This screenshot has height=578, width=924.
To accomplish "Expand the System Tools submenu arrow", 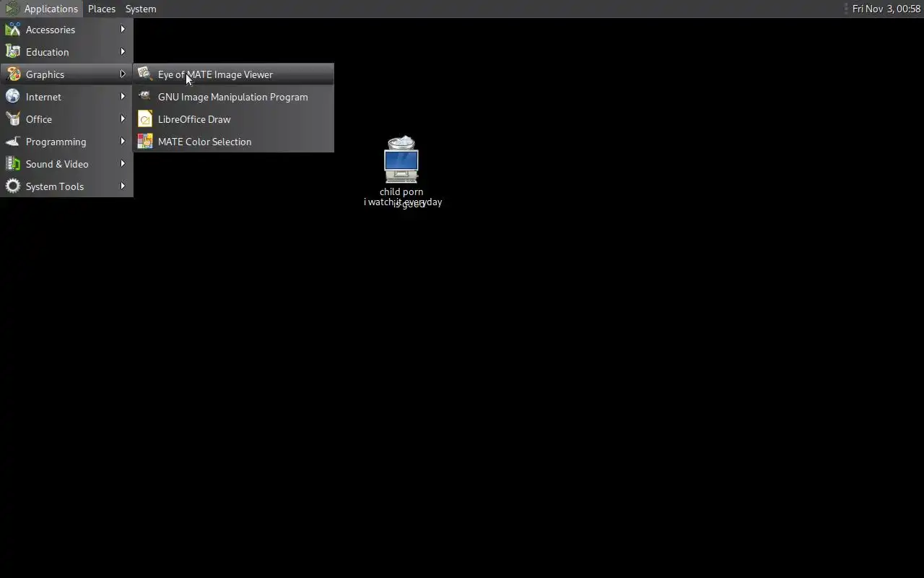I will click(123, 186).
